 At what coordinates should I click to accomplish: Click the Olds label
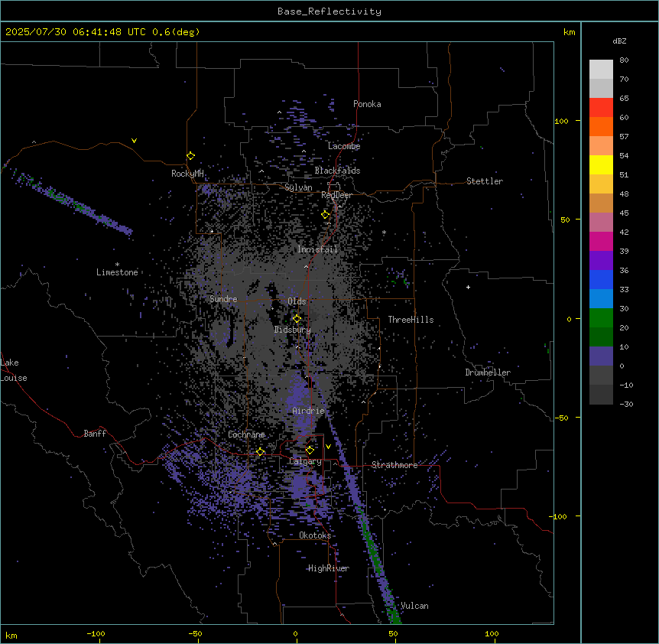click(297, 301)
